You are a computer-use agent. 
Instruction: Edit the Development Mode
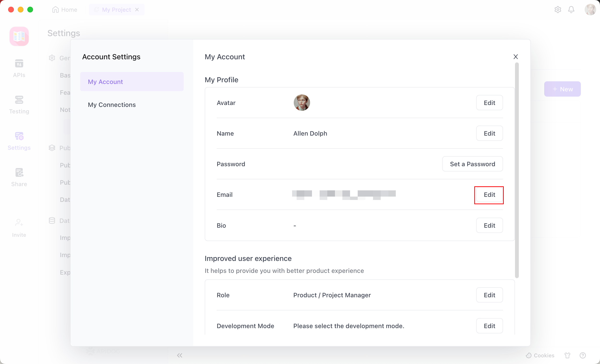coord(489,326)
